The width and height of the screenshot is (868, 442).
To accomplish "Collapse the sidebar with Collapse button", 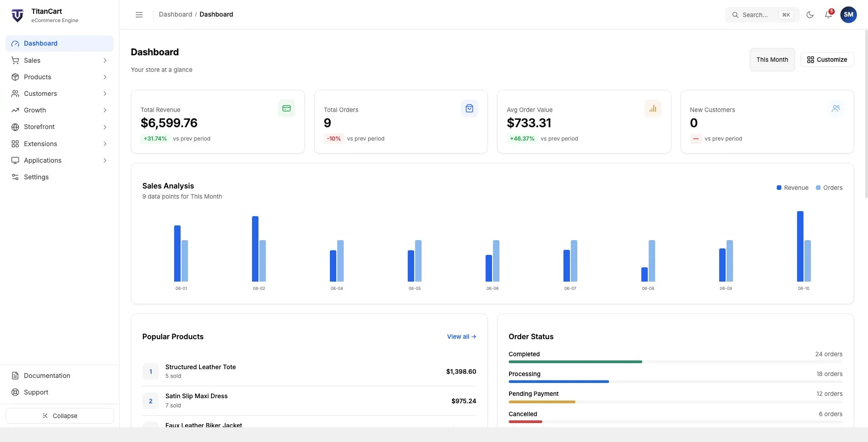I will point(59,416).
